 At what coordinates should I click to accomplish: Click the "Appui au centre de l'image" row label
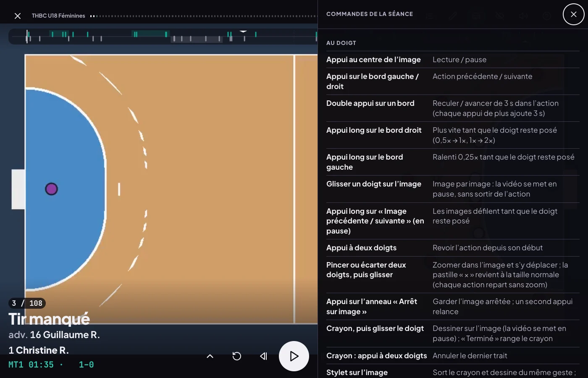(373, 60)
